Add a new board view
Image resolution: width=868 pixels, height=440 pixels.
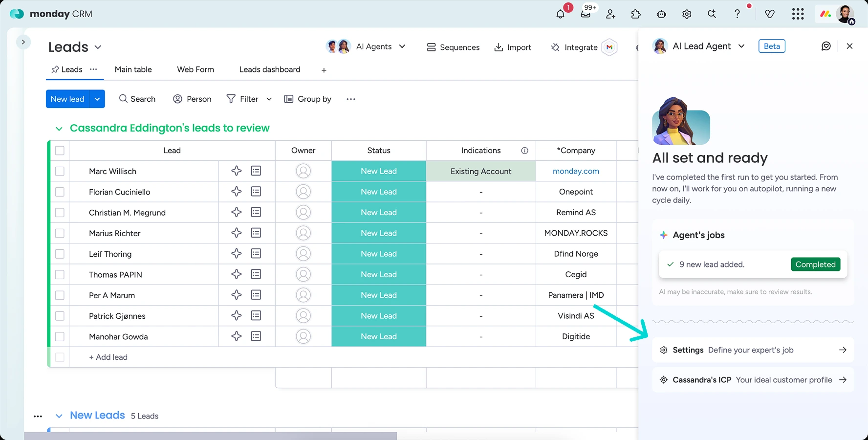click(324, 70)
